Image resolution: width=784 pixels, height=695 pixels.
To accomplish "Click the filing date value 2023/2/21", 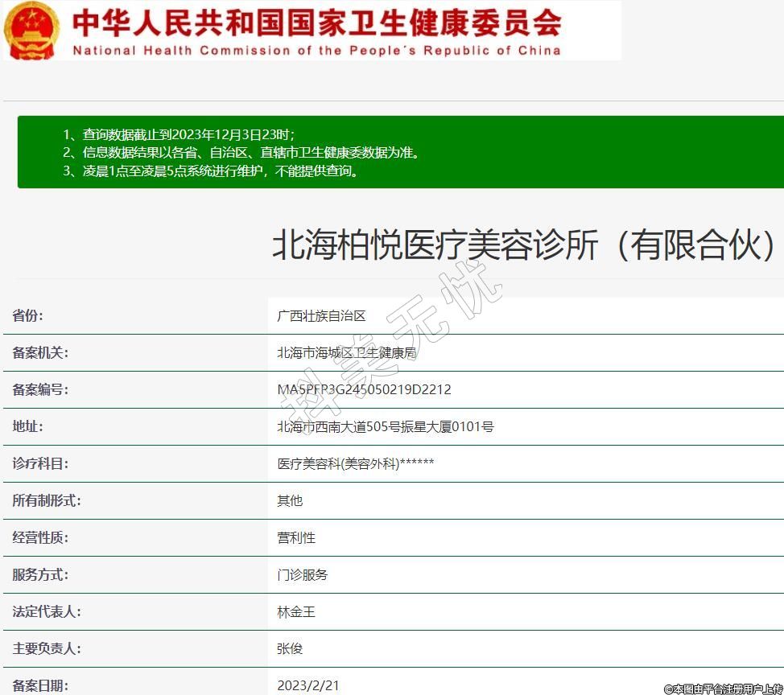I will 308,686.
